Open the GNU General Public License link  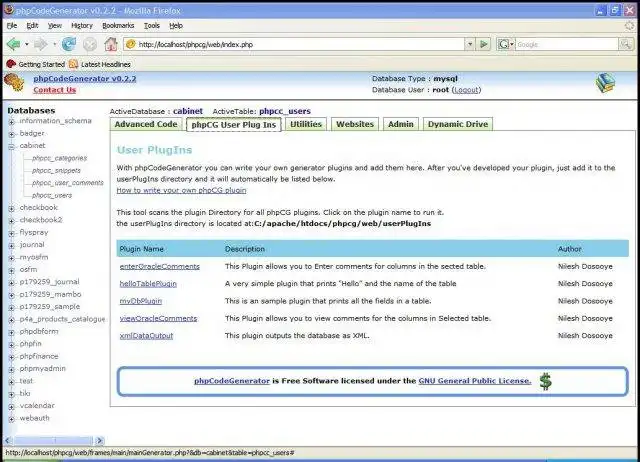coord(475,381)
